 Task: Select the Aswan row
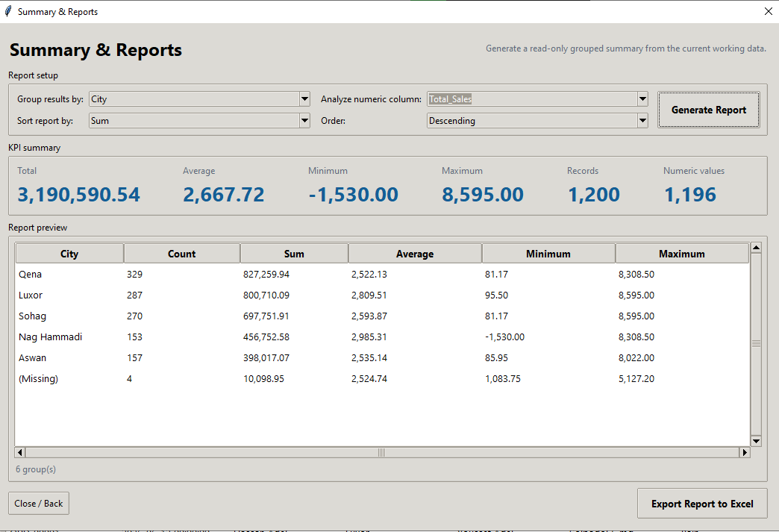[382, 357]
